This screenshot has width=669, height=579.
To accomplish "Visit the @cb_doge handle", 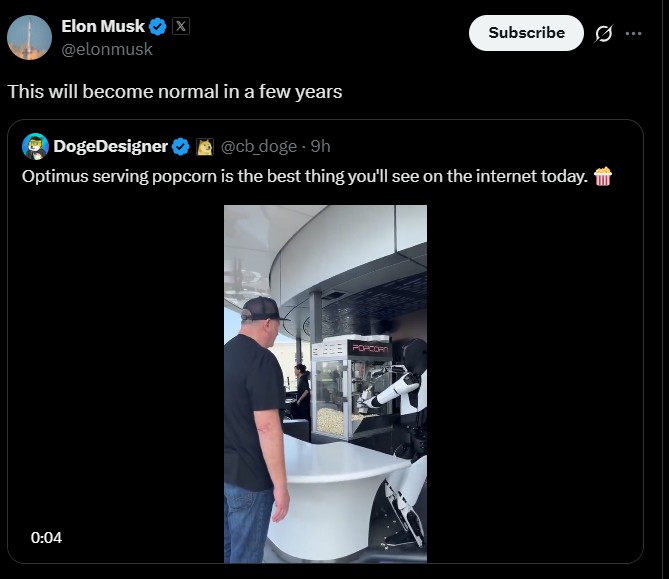I will [x=258, y=147].
